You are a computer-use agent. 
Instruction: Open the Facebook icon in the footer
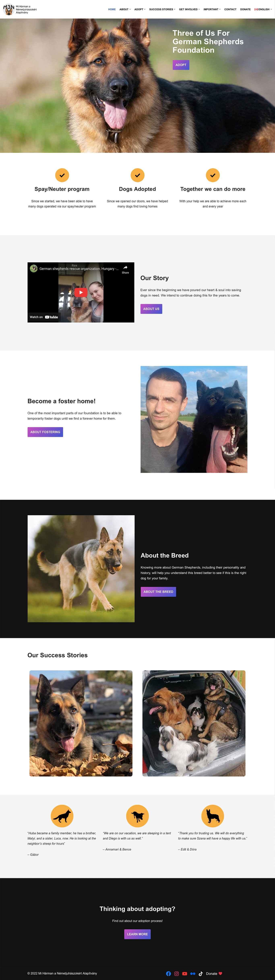coord(169,974)
